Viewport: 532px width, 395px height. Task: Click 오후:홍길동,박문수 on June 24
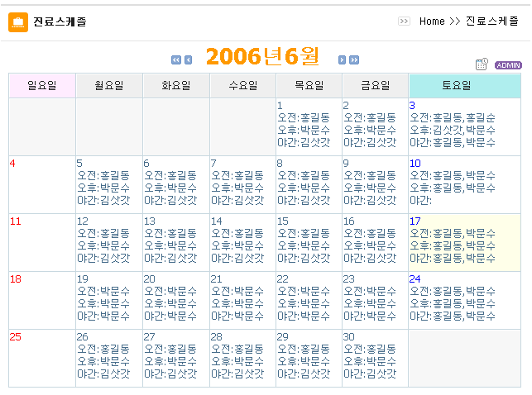point(453,304)
